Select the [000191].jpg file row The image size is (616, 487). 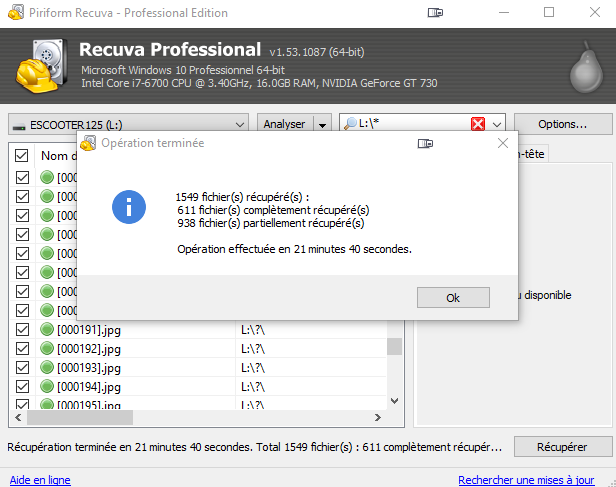198,330
